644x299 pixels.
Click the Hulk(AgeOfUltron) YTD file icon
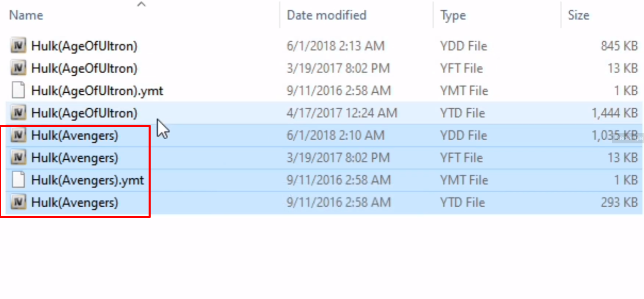(19, 113)
